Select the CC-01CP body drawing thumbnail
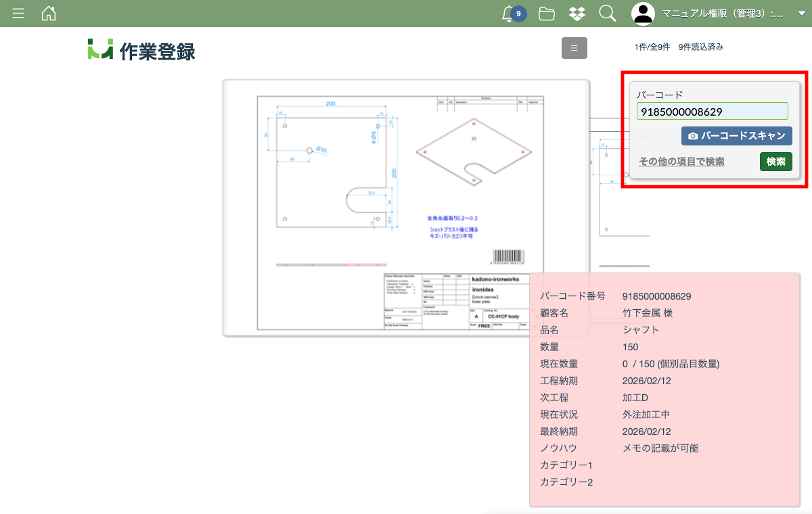The width and height of the screenshot is (812, 514). [x=406, y=208]
